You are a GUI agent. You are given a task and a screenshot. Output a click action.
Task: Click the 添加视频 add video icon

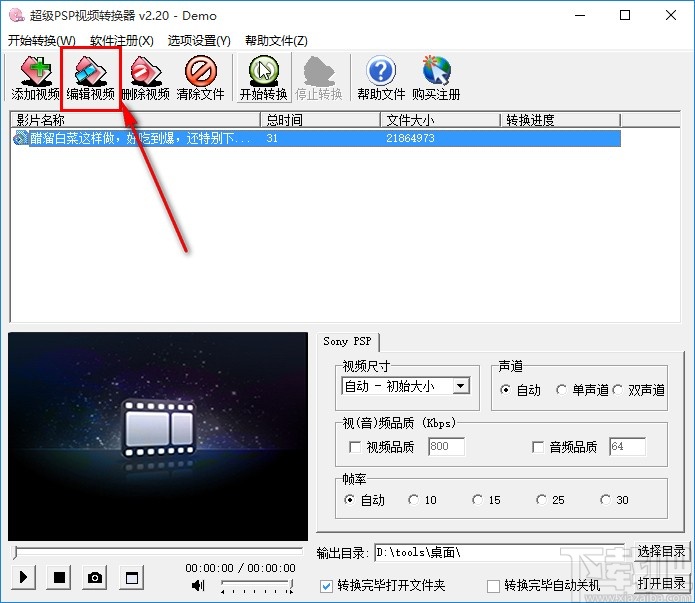click(x=35, y=78)
